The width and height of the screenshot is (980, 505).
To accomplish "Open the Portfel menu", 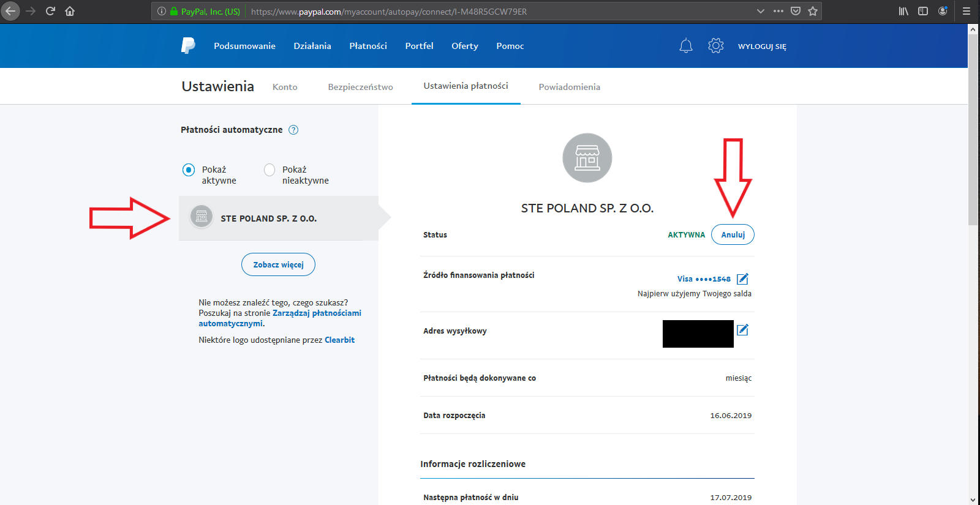I will pyautogui.click(x=419, y=46).
